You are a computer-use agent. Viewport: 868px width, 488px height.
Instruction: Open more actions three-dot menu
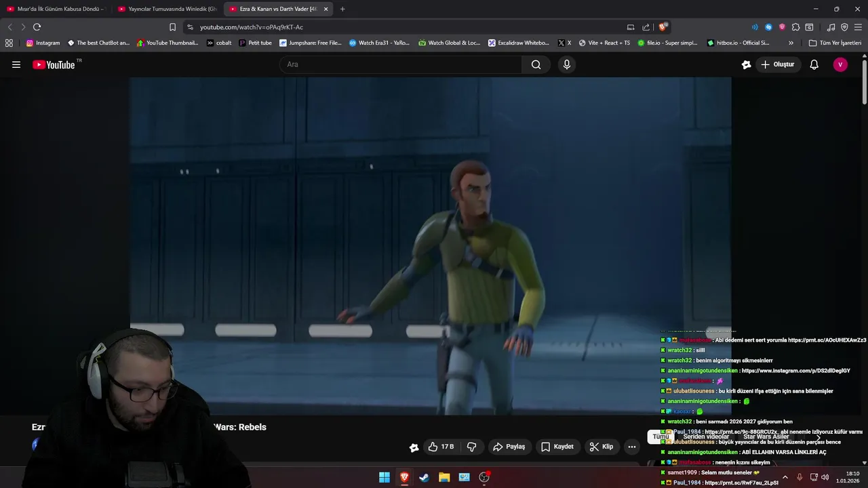click(x=632, y=447)
